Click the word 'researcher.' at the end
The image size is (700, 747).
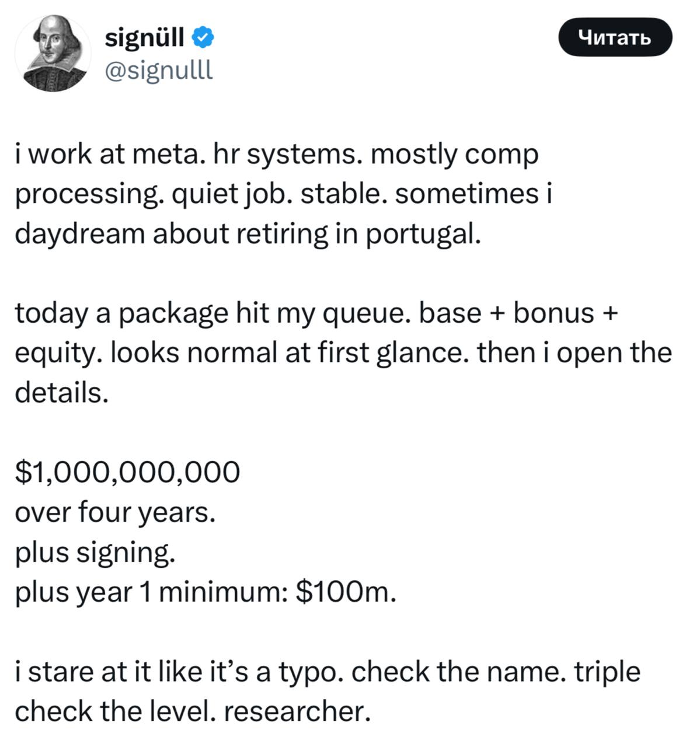coord(297,711)
